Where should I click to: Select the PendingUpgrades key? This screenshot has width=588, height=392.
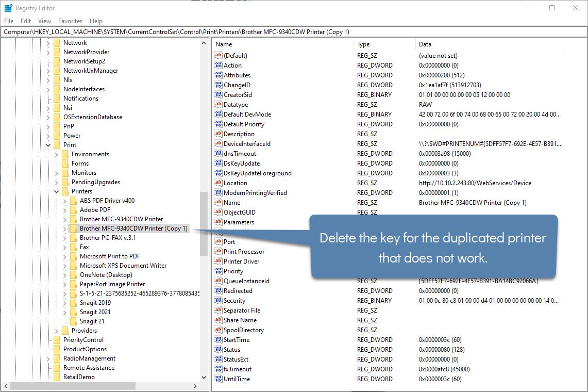pyautogui.click(x=96, y=182)
